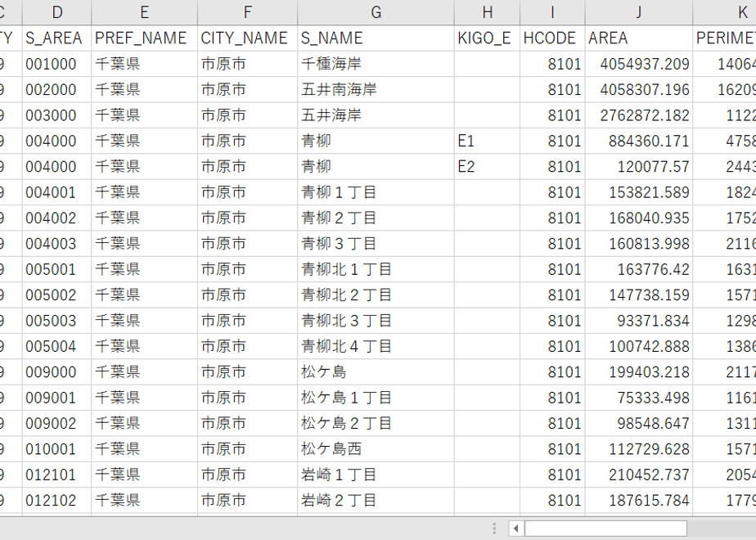The height and width of the screenshot is (540, 756).
Task: Click AREA value 4058307.196
Action: (639, 89)
